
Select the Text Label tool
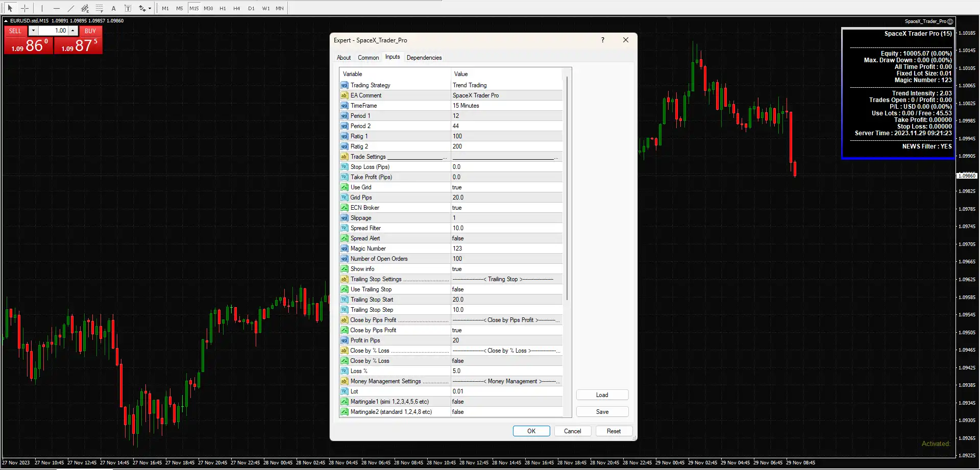(128, 8)
